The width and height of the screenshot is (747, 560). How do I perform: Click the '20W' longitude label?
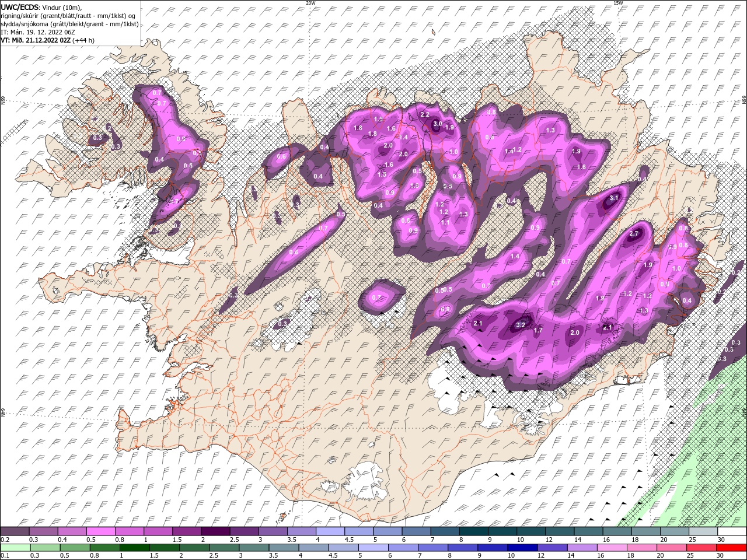point(310,2)
